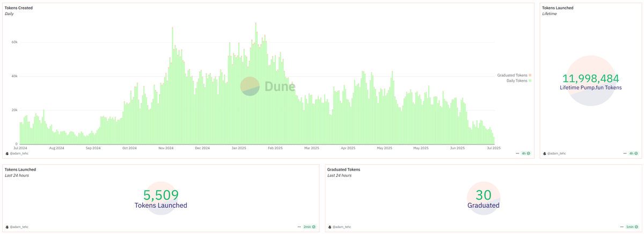
Task: Click the Dec 2024 x-axis label
Action: [x=202, y=148]
